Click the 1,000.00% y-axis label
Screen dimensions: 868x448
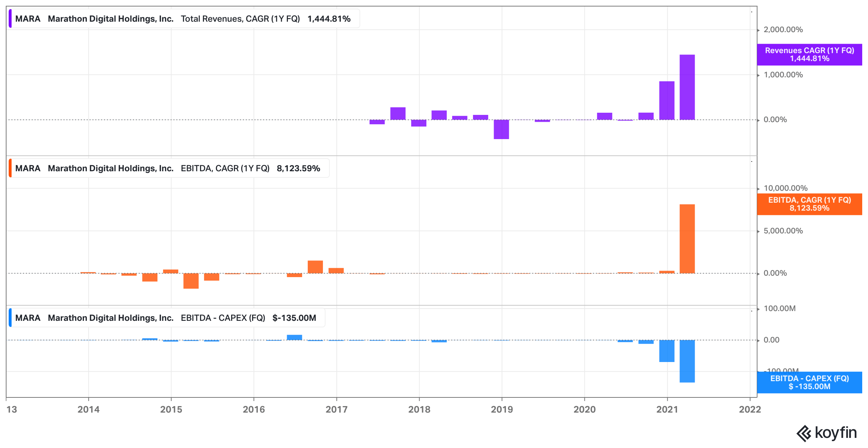[x=783, y=75]
